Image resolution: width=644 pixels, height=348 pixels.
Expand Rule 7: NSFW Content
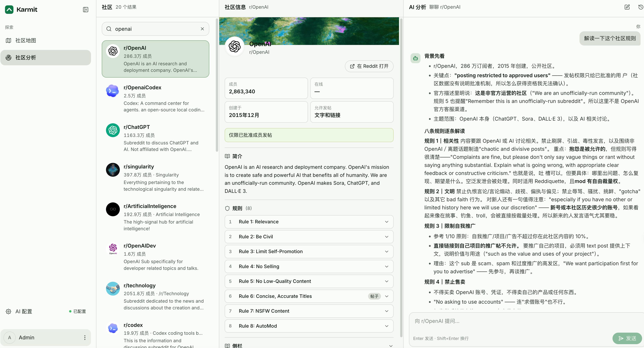[x=309, y=311]
